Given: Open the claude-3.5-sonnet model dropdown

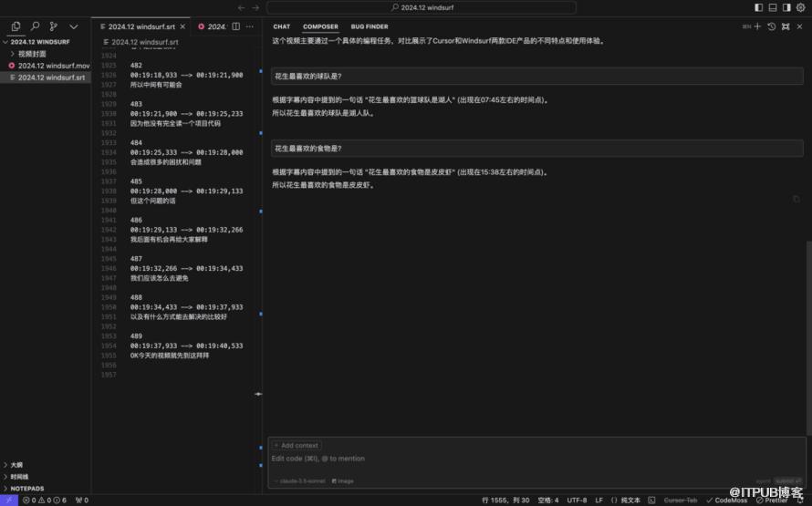Looking at the screenshot, I should (x=300, y=480).
